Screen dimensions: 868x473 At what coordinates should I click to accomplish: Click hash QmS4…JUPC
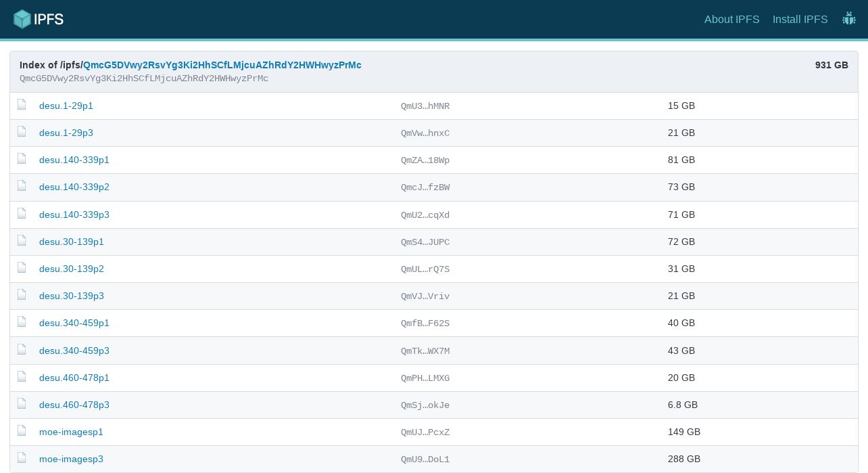click(x=425, y=242)
